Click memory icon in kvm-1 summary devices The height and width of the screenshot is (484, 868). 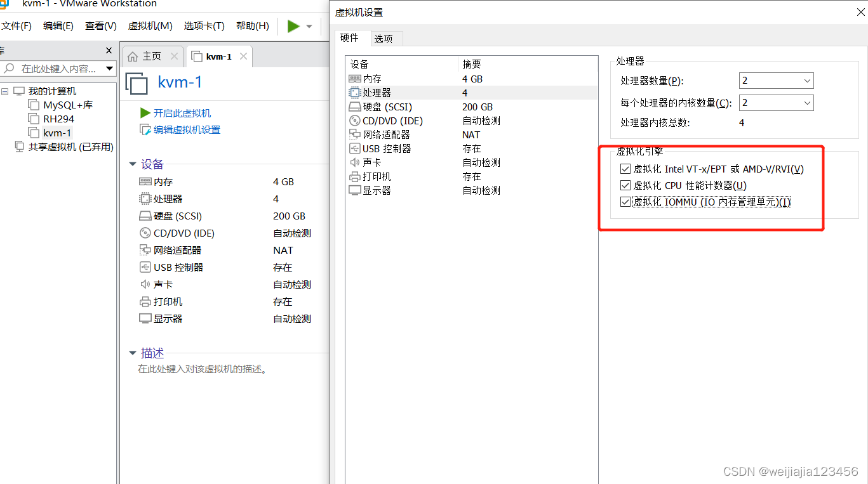tap(145, 182)
